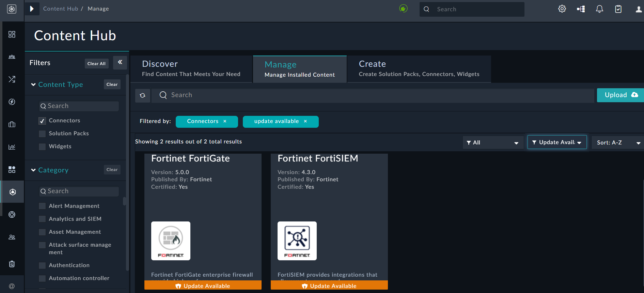Check the Analytics and SIEM category
Image resolution: width=644 pixels, height=293 pixels.
click(x=42, y=219)
